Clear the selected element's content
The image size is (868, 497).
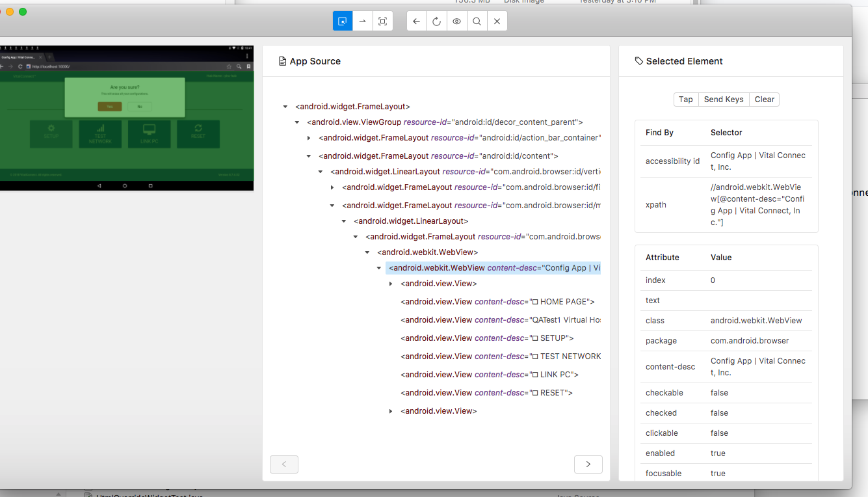pyautogui.click(x=764, y=99)
